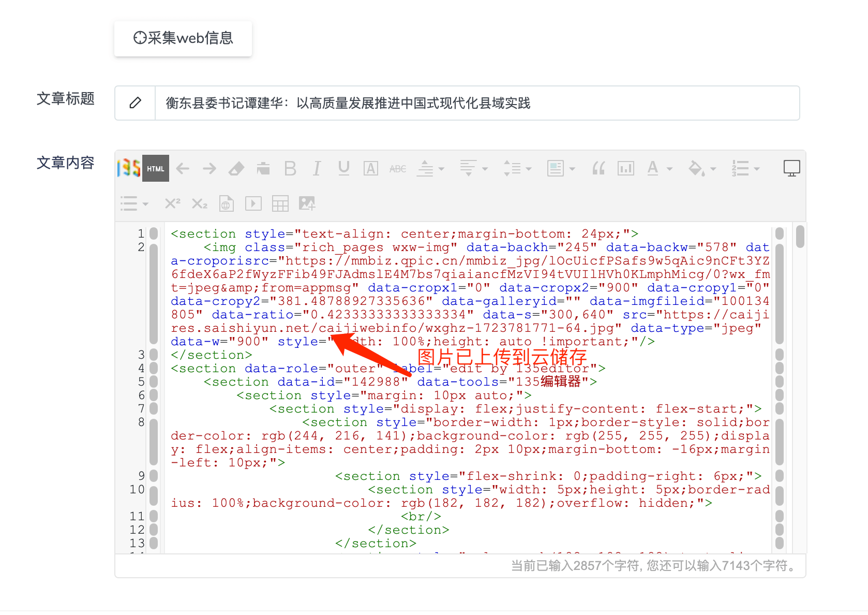
Task: Click the 采集web信息 button
Action: [183, 38]
